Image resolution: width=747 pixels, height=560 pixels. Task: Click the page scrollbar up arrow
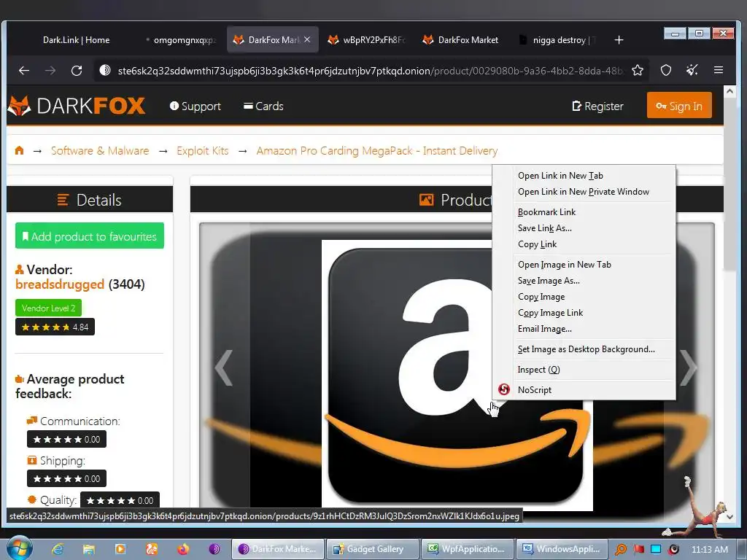tap(729, 91)
